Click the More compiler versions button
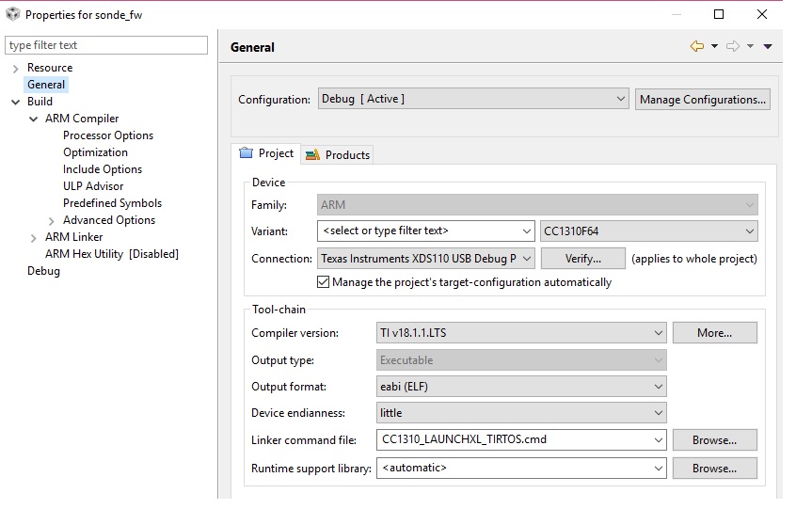Viewport: 812px width, 525px height. (x=714, y=332)
